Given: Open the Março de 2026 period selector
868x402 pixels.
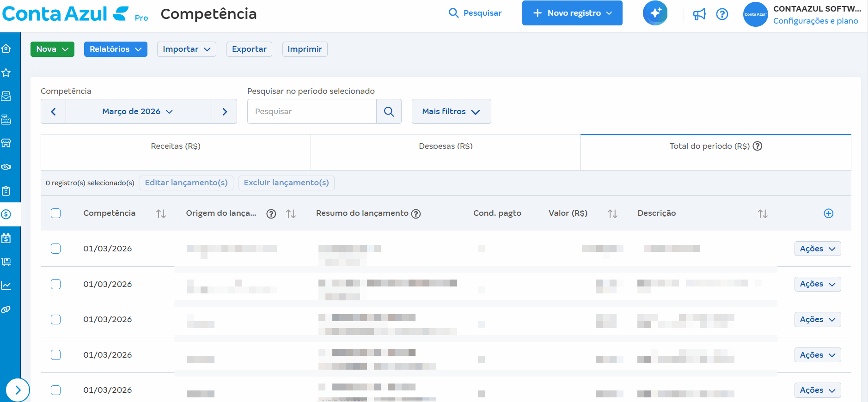Looking at the screenshot, I should tap(139, 111).
